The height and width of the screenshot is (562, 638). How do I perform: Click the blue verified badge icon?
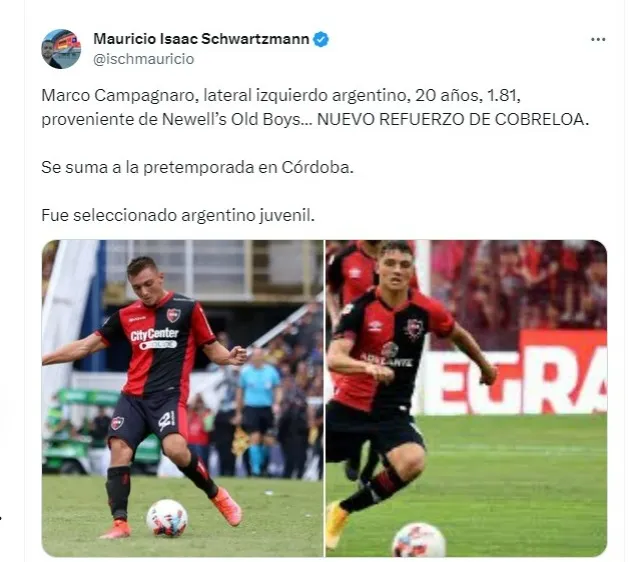pyautogui.click(x=321, y=39)
